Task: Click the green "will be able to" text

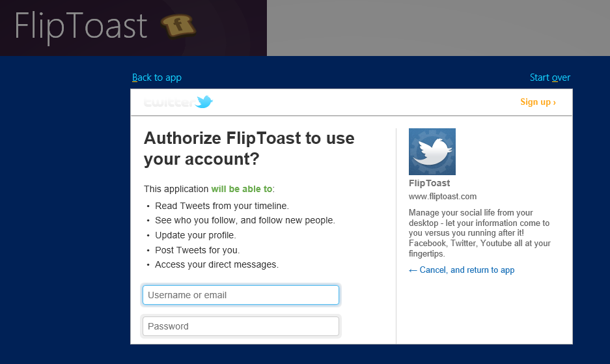Action: 242,189
